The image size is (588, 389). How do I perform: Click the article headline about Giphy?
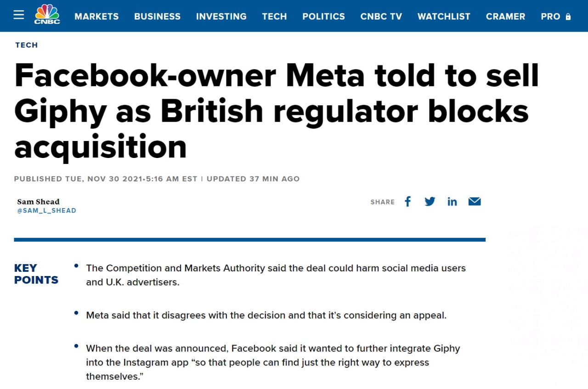(276, 111)
